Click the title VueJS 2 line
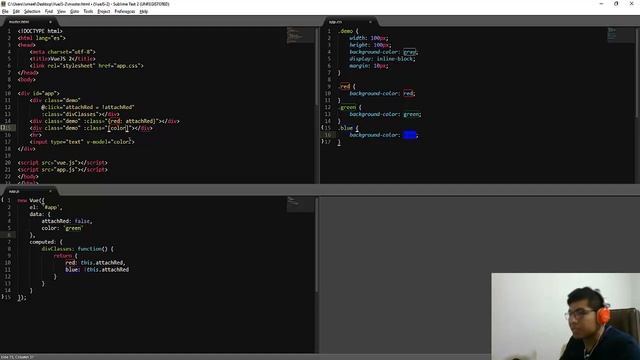The height and width of the screenshot is (360, 640). coord(62,59)
